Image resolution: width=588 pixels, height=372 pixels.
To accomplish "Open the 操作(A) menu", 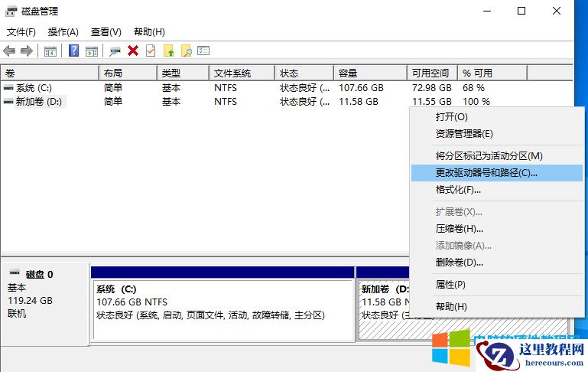I will (63, 32).
